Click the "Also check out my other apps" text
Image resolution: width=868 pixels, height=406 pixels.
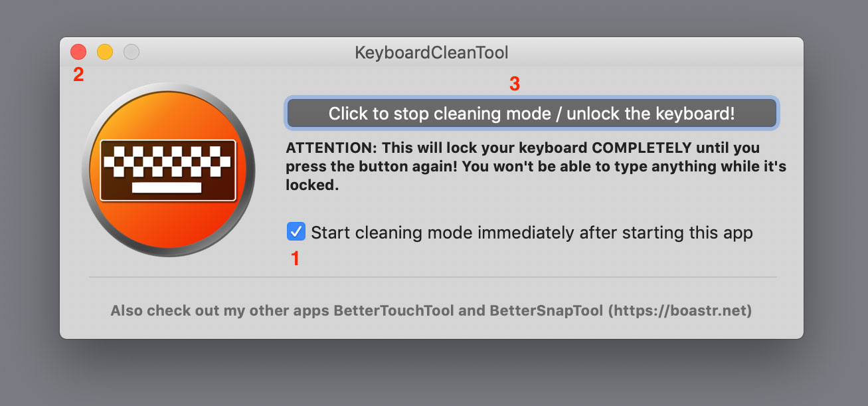click(x=220, y=310)
